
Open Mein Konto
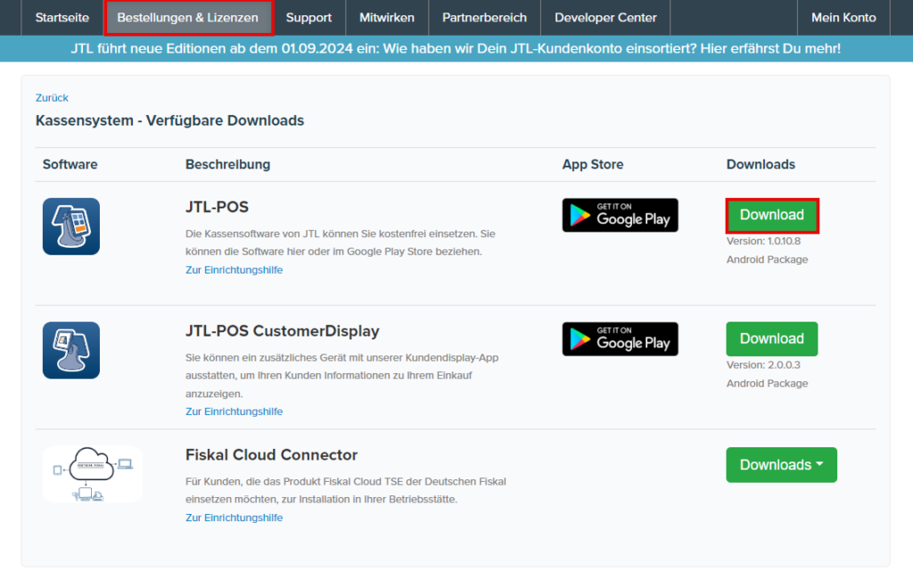point(843,17)
